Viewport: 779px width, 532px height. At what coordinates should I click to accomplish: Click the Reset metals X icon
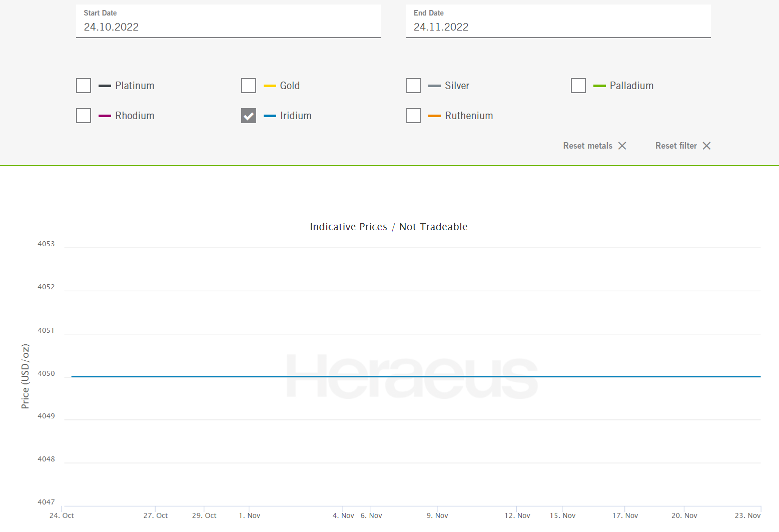coord(622,146)
